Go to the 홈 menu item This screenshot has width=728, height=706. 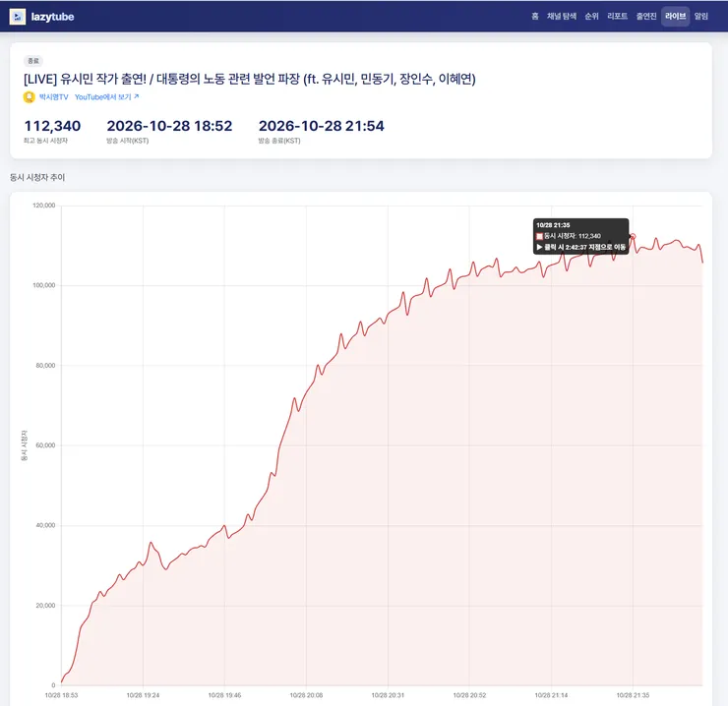click(535, 17)
